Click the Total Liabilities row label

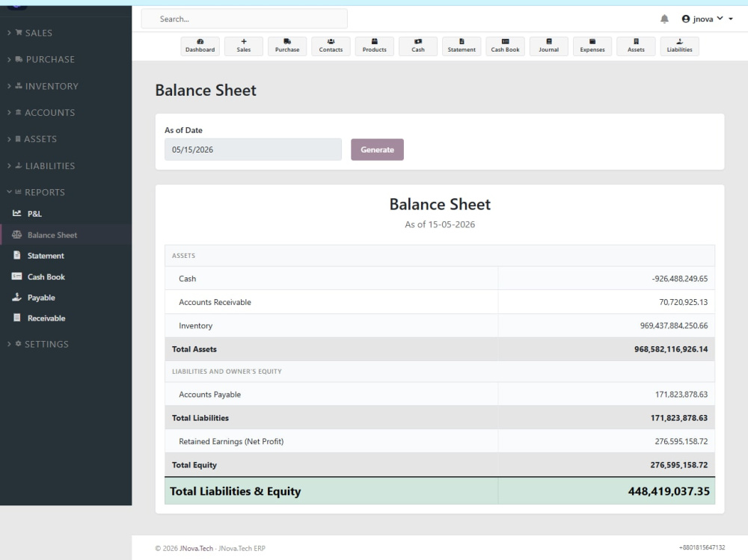[200, 418]
